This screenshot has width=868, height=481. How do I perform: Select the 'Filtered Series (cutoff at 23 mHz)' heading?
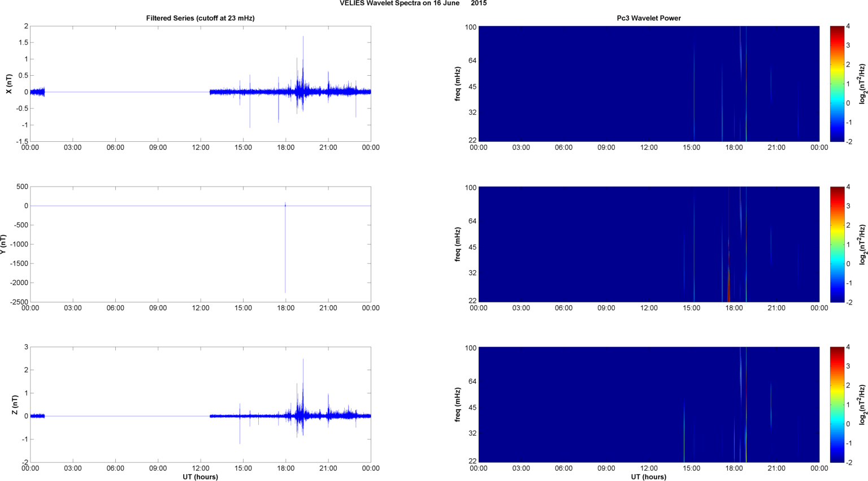click(201, 18)
